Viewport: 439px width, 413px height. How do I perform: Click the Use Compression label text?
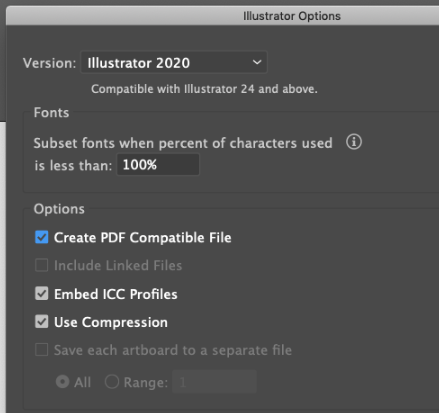coord(111,322)
